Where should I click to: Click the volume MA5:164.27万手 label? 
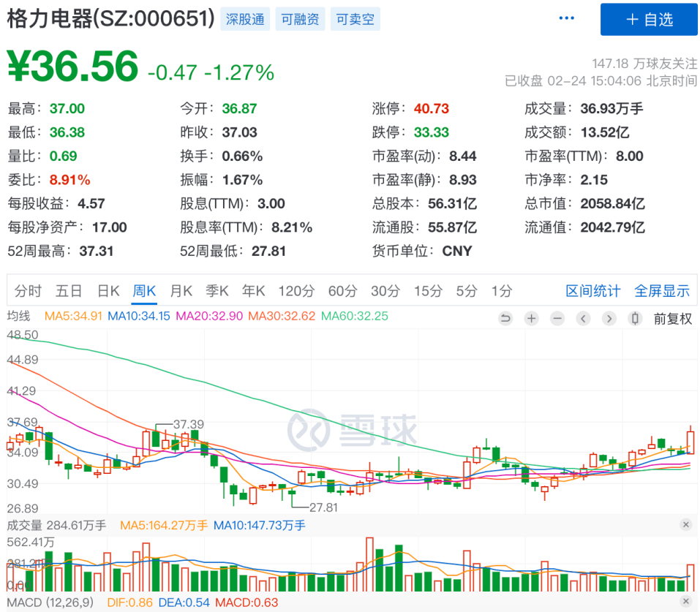pos(164,526)
